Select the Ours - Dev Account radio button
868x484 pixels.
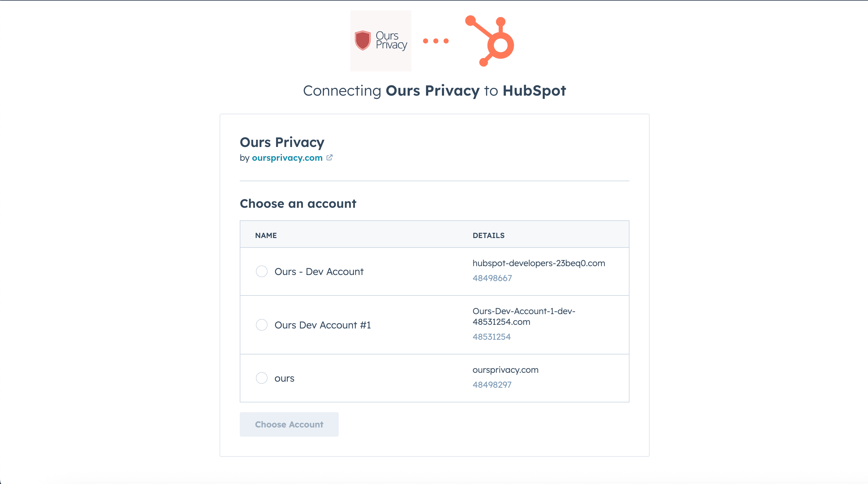pos(261,271)
